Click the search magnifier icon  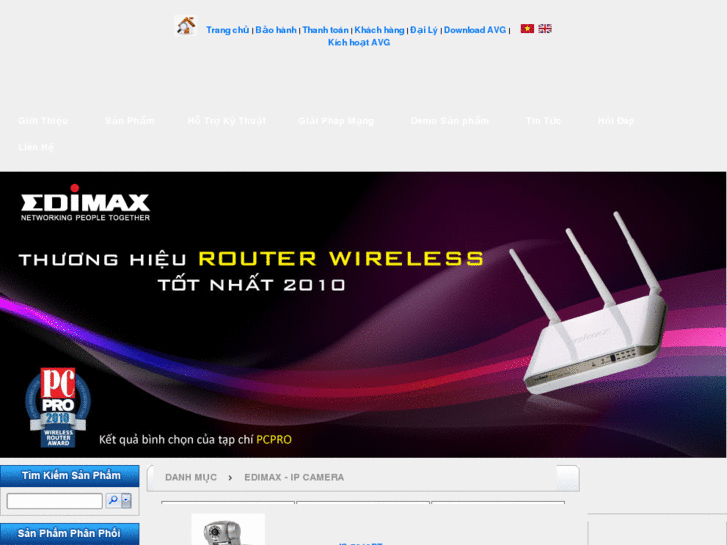[x=113, y=501]
